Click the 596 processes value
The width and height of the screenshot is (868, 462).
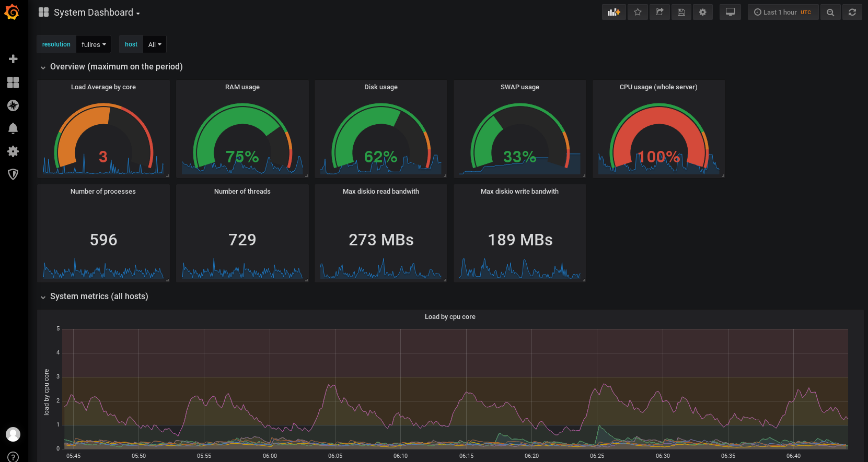click(x=103, y=240)
